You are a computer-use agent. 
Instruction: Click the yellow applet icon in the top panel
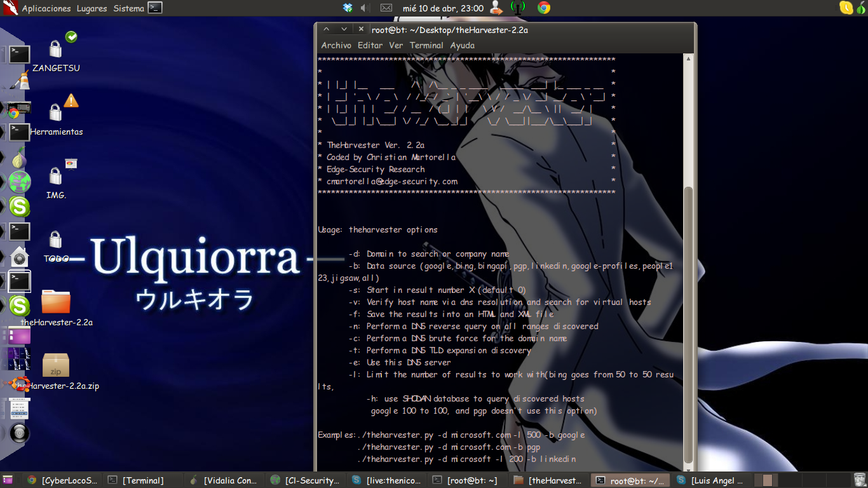point(846,8)
